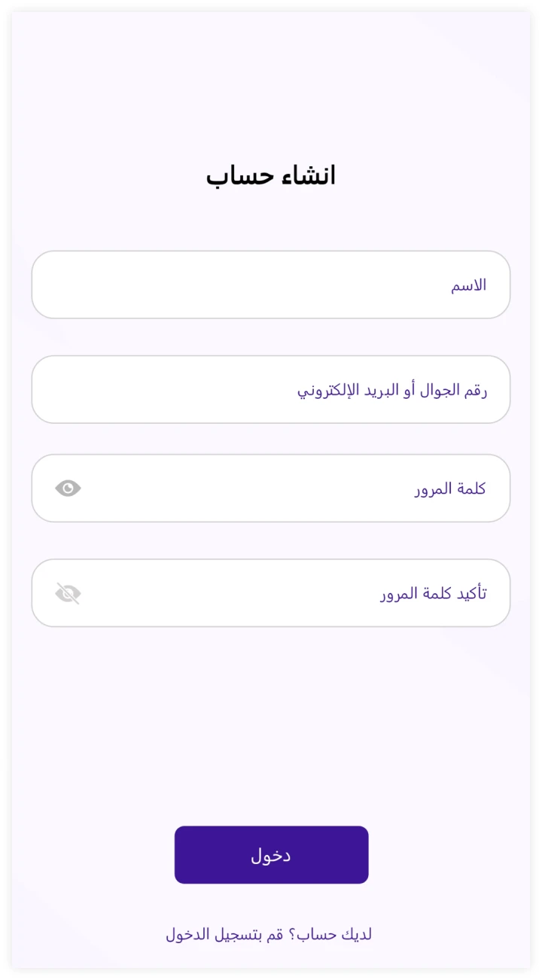
Task: Click the تأكيد كلمة المرور placeholder label
Action: 433,593
